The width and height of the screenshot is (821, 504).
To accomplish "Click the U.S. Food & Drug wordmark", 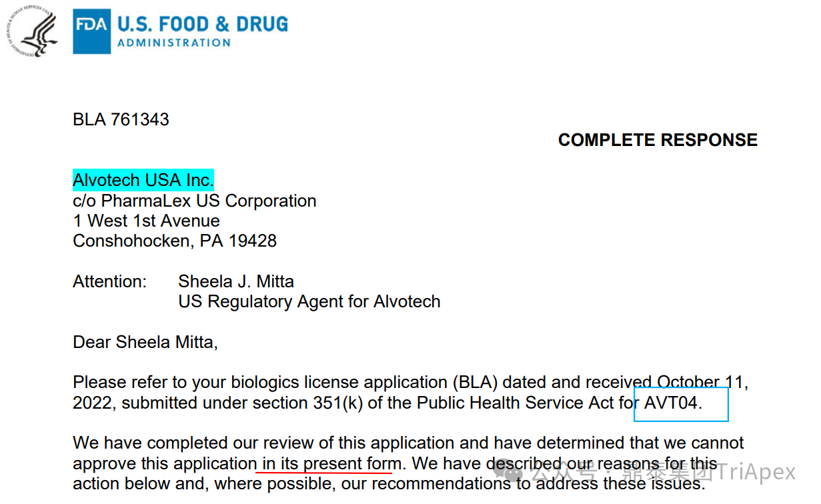I will pos(203,25).
